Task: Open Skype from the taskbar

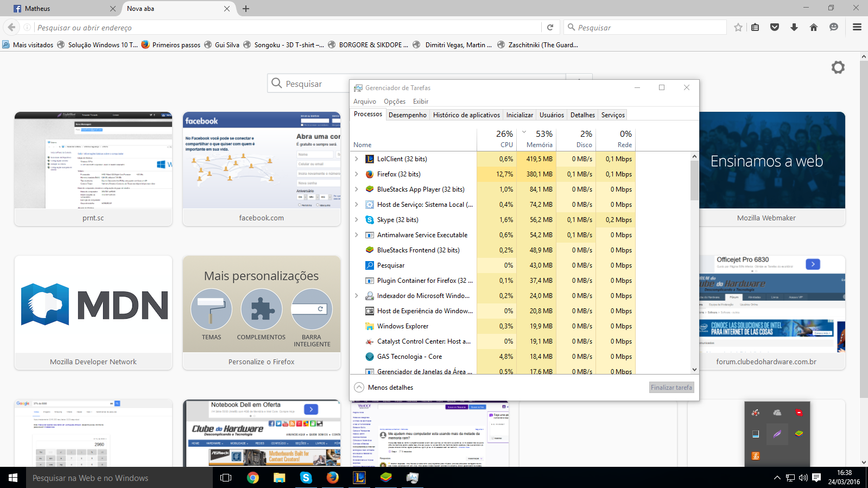Action: pyautogui.click(x=306, y=478)
